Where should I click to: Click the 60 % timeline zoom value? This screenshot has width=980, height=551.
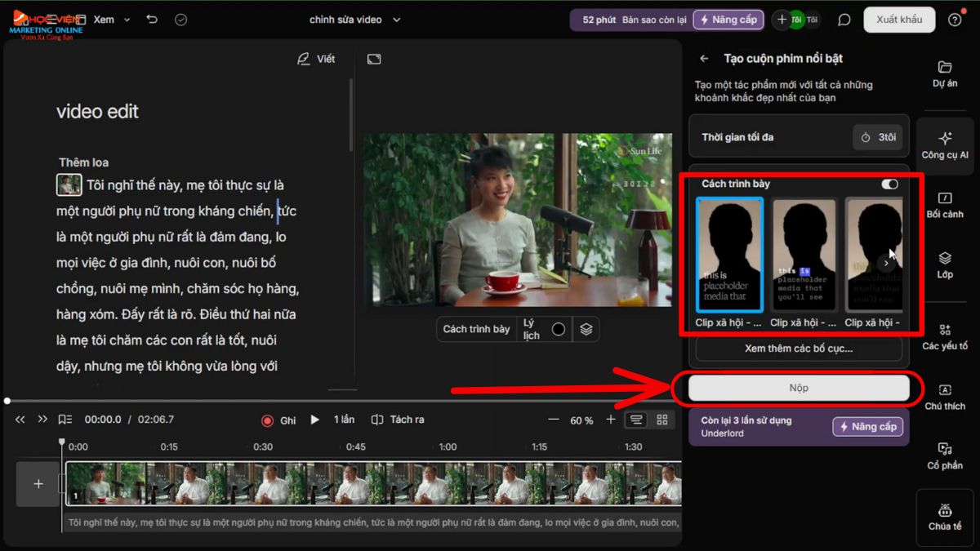point(581,420)
